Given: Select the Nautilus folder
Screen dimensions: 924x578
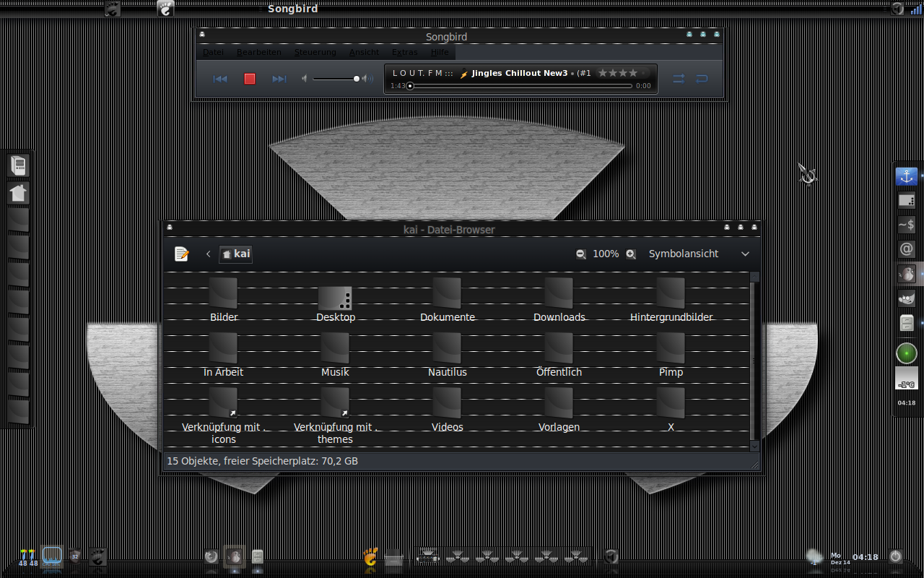Looking at the screenshot, I should tap(448, 354).
